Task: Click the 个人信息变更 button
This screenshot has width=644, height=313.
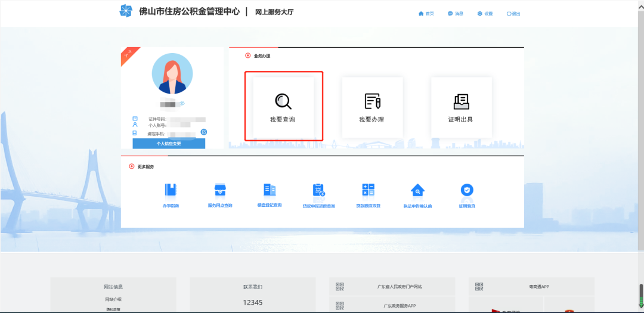Action: 169,144
